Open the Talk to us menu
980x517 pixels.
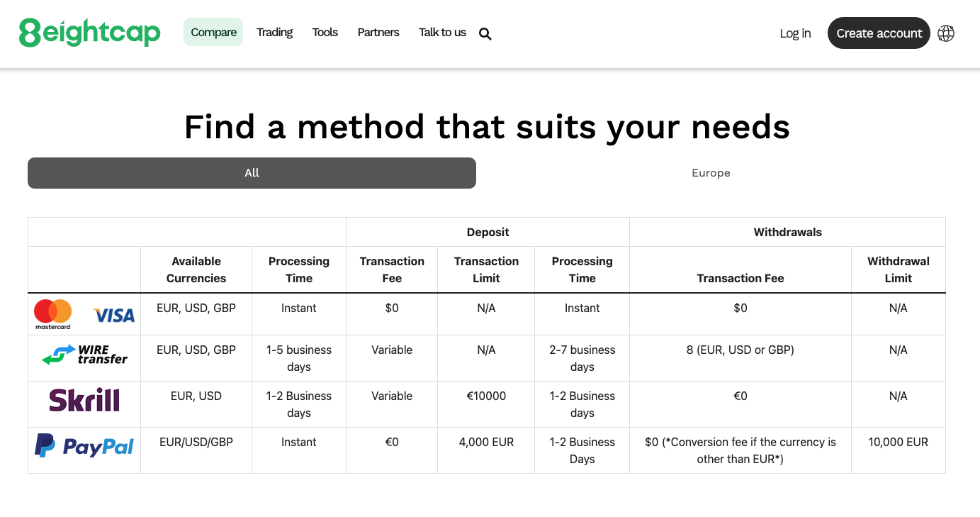(x=442, y=32)
